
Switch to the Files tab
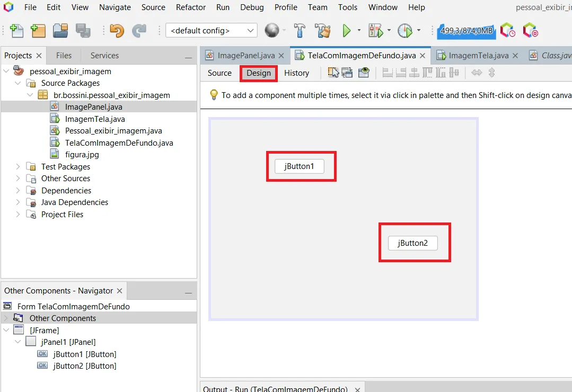click(x=64, y=56)
